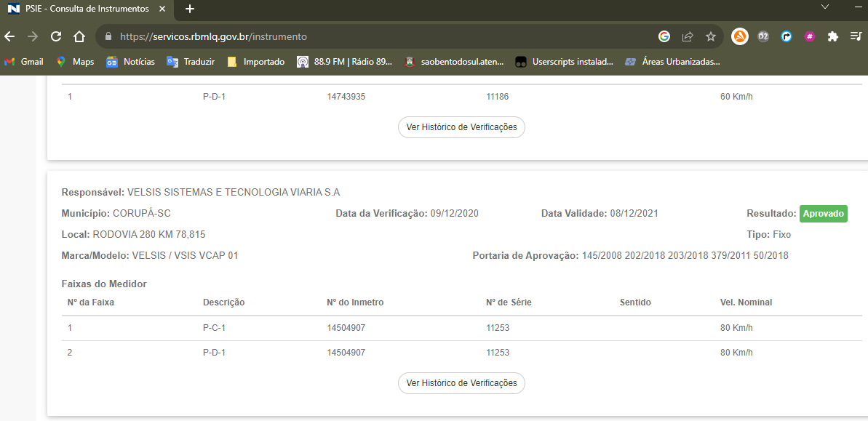This screenshot has height=421, width=868.
Task: Click the blue arrow redirect extension icon
Action: pyautogui.click(x=787, y=36)
